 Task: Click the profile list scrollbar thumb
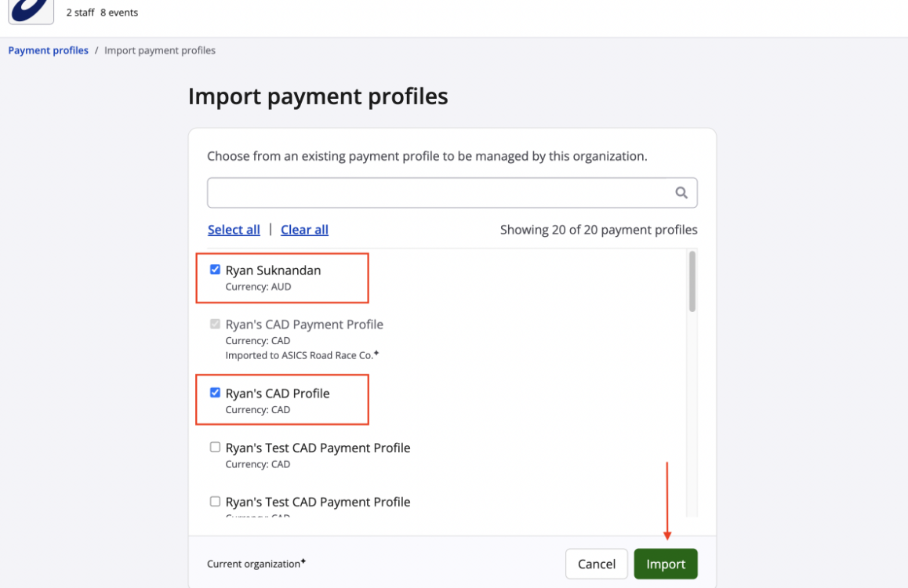[x=692, y=281]
